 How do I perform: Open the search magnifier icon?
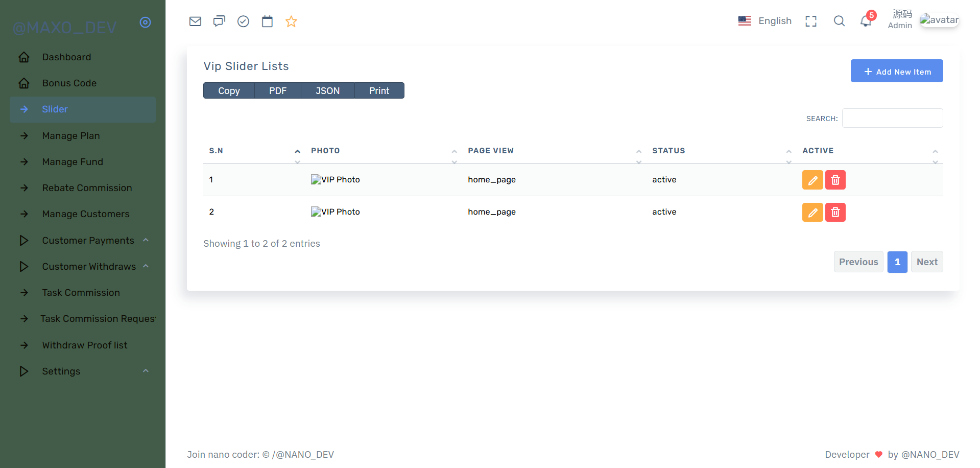pos(839,21)
